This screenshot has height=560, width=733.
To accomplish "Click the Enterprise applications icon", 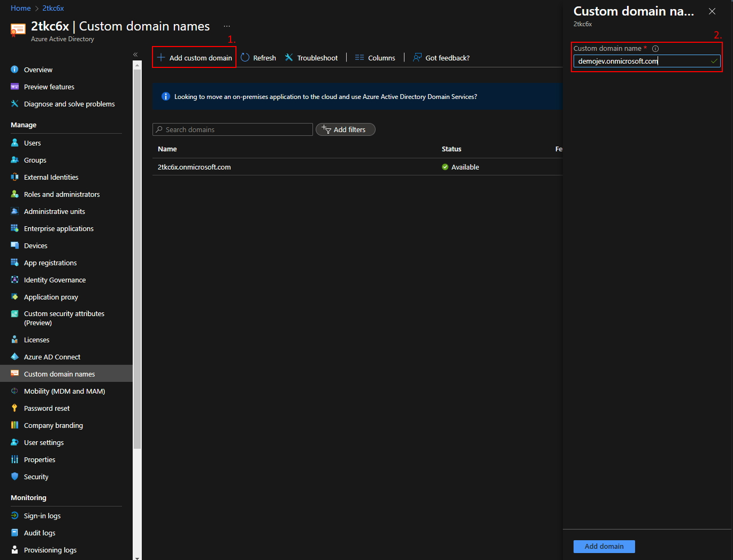I will coord(14,228).
